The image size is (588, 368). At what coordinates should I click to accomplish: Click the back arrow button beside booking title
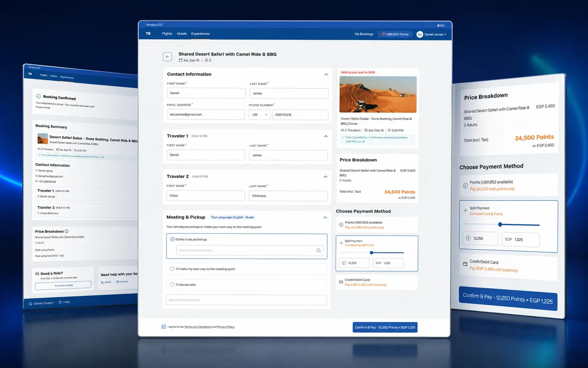[167, 57]
